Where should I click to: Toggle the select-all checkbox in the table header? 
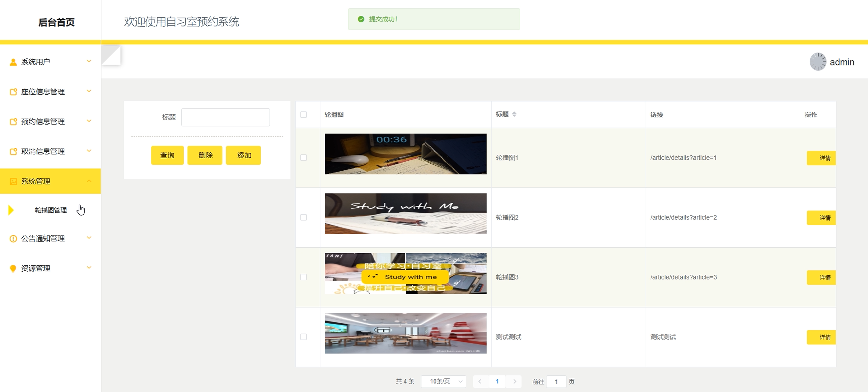pos(304,115)
